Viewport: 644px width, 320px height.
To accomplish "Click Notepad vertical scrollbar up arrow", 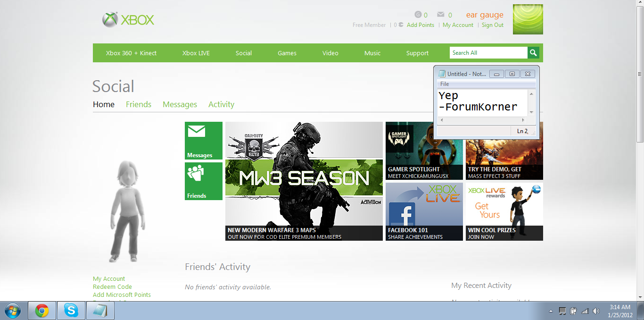I will [x=531, y=93].
